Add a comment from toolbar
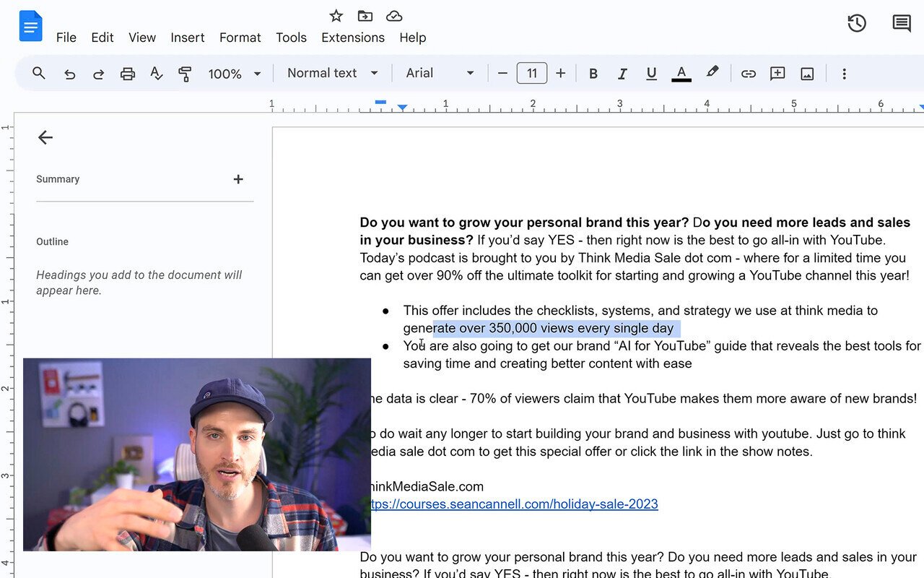Screen dimensions: 924x578 [777, 74]
